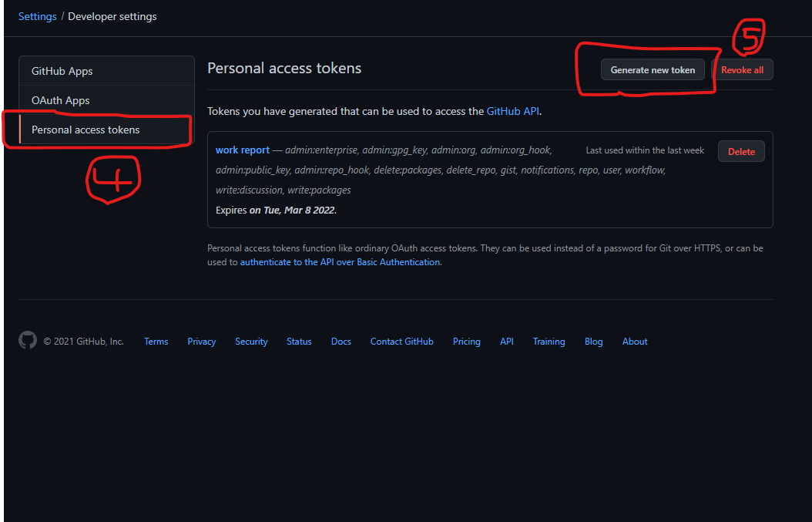Image resolution: width=812 pixels, height=522 pixels.
Task: Click the Revoke all button
Action: (x=742, y=70)
